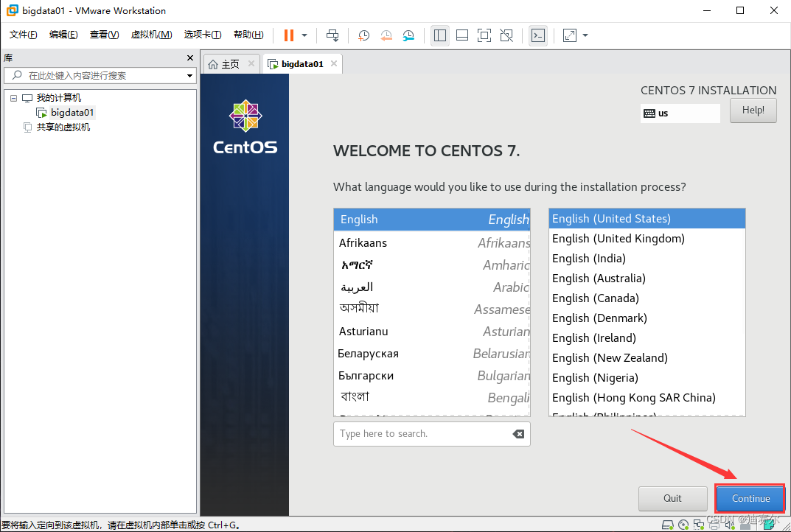The height and width of the screenshot is (532, 791).
Task: Open the power options dropdown arrow beside the pause button
Action: pyautogui.click(x=304, y=35)
